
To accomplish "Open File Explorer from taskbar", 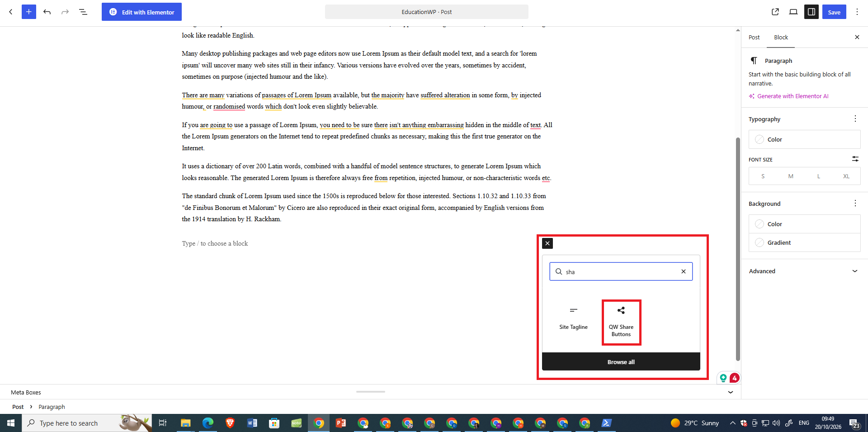I will (185, 423).
